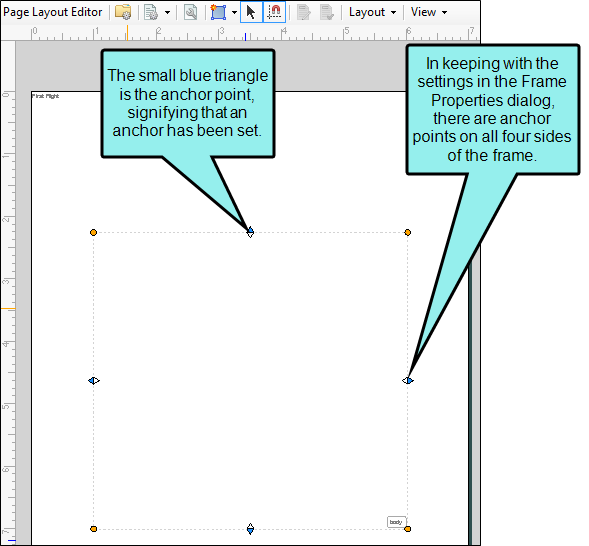This screenshot has height=546, width=589.
Task: Open the Layout menu
Action: point(372,12)
